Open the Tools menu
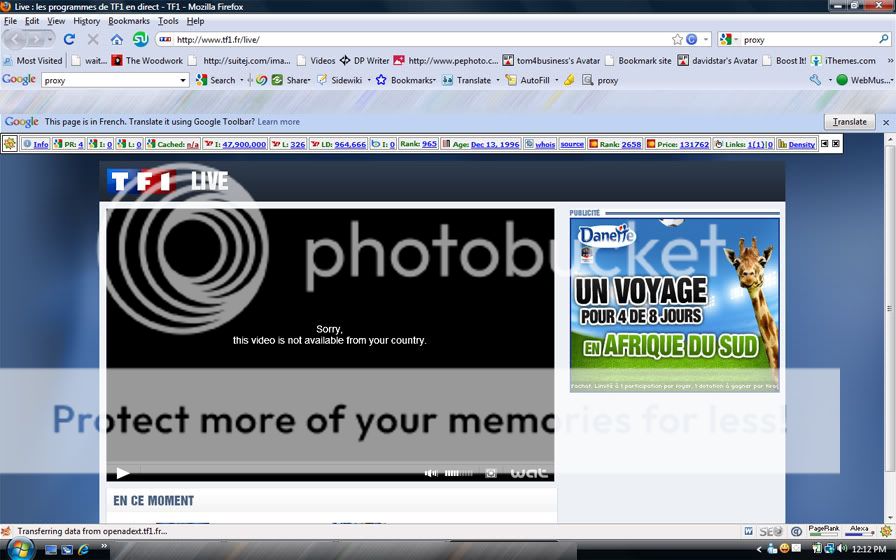This screenshot has height=560, width=896. click(168, 21)
